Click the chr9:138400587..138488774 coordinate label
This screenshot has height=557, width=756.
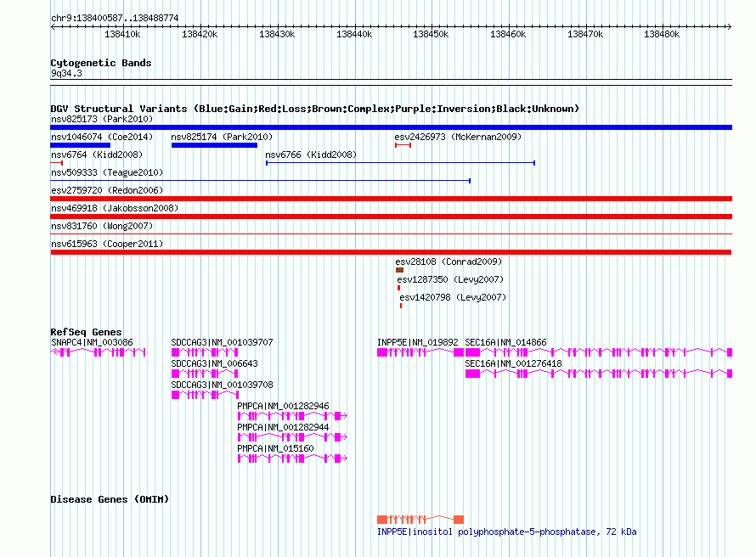(x=115, y=18)
